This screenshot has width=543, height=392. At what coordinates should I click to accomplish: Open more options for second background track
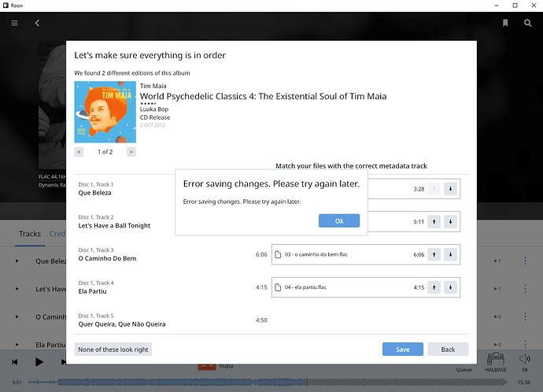tap(525, 289)
